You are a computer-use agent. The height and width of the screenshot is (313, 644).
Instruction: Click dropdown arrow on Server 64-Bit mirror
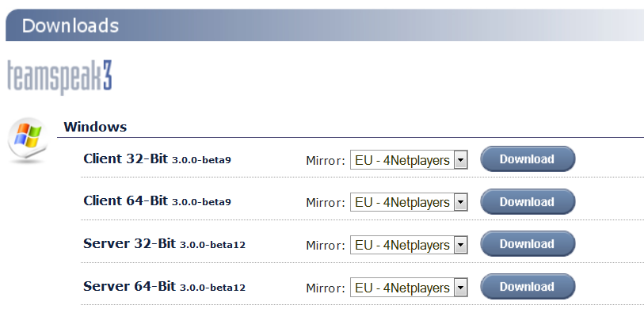[460, 288]
